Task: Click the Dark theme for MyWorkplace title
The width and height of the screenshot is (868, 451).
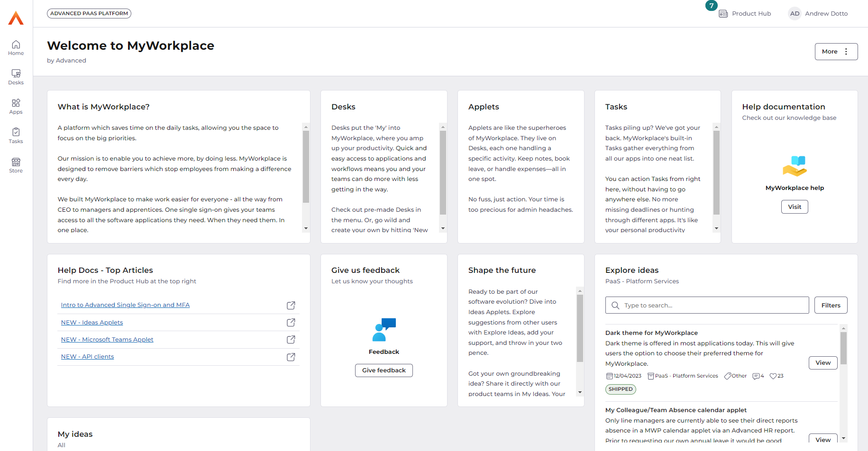Action: (x=651, y=333)
